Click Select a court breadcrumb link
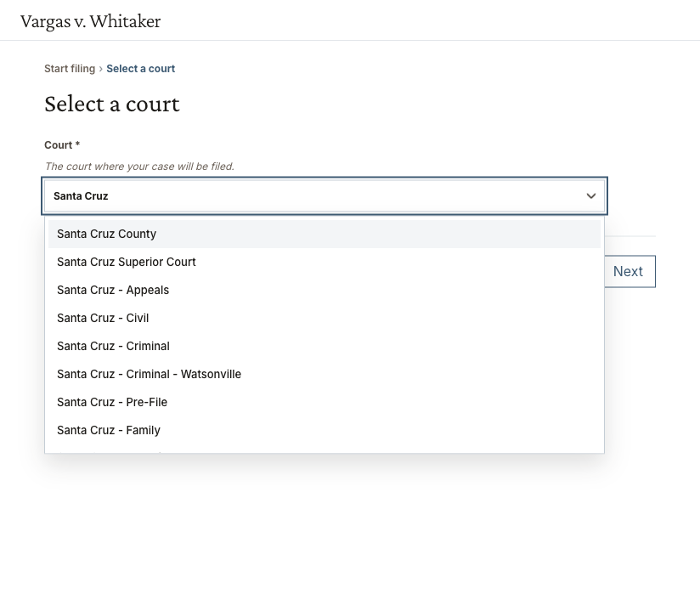 141,69
